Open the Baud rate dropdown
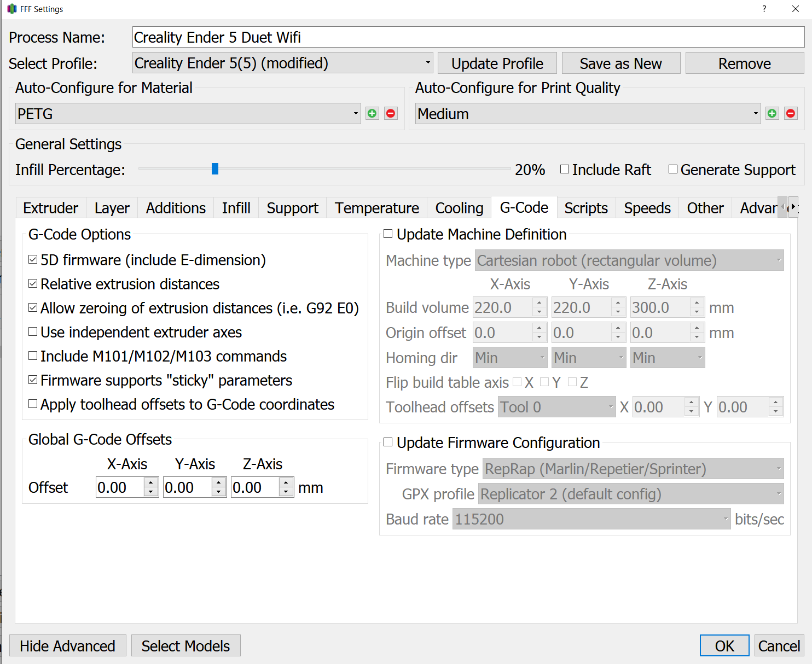Image resolution: width=812 pixels, height=664 pixels. coord(591,519)
